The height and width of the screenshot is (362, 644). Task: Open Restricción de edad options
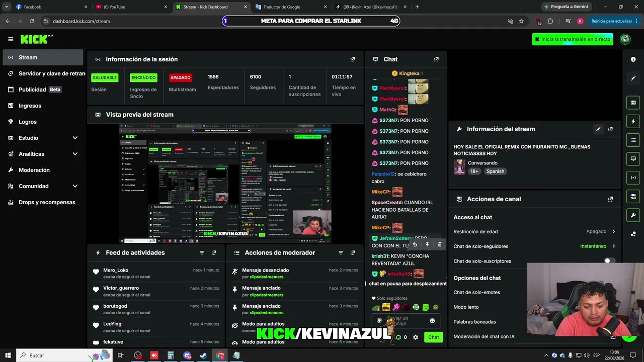(534, 232)
